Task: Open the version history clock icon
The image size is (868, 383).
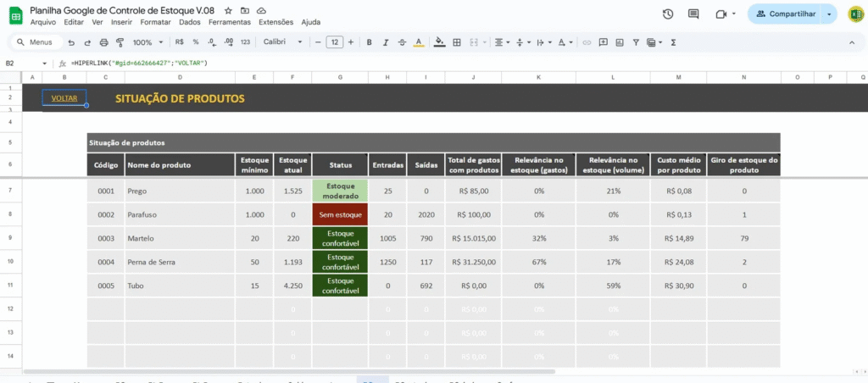Action: (668, 14)
